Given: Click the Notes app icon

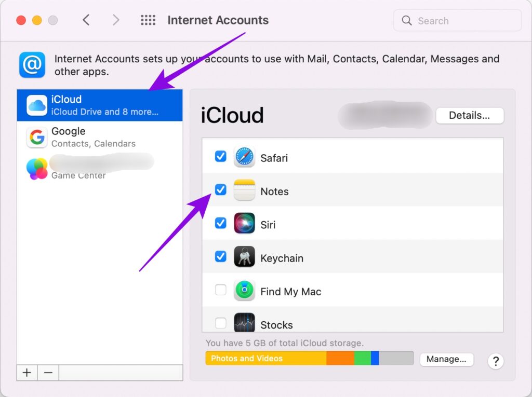Looking at the screenshot, I should pos(244,191).
